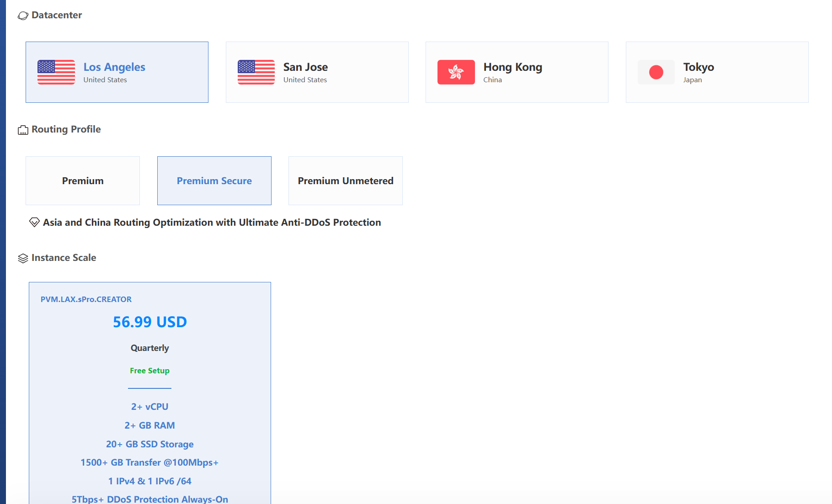Click the planet icon beside Datacenter
Image resolution: width=832 pixels, height=504 pixels.
pyautogui.click(x=23, y=16)
